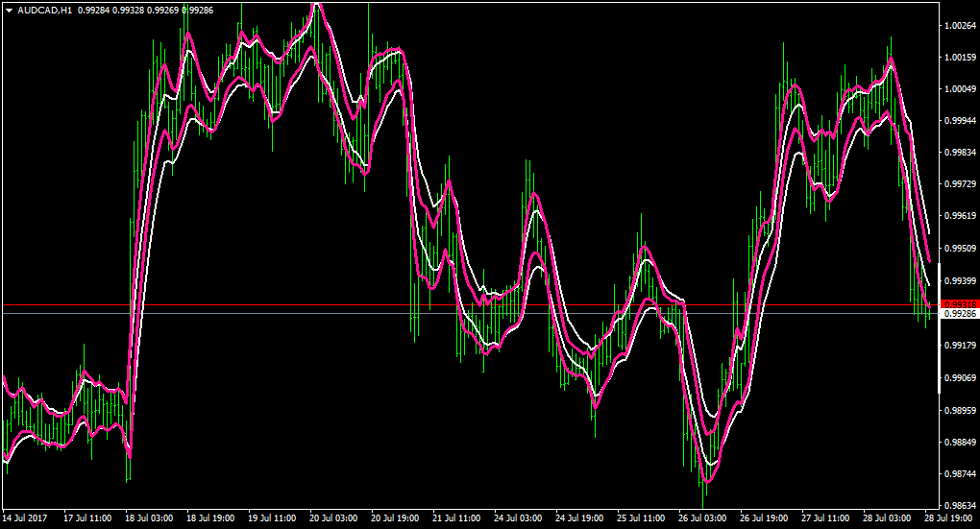Screen dimensions: 980x529
Task: Click the 25 Jul 11:00 time label
Action: click(x=641, y=518)
